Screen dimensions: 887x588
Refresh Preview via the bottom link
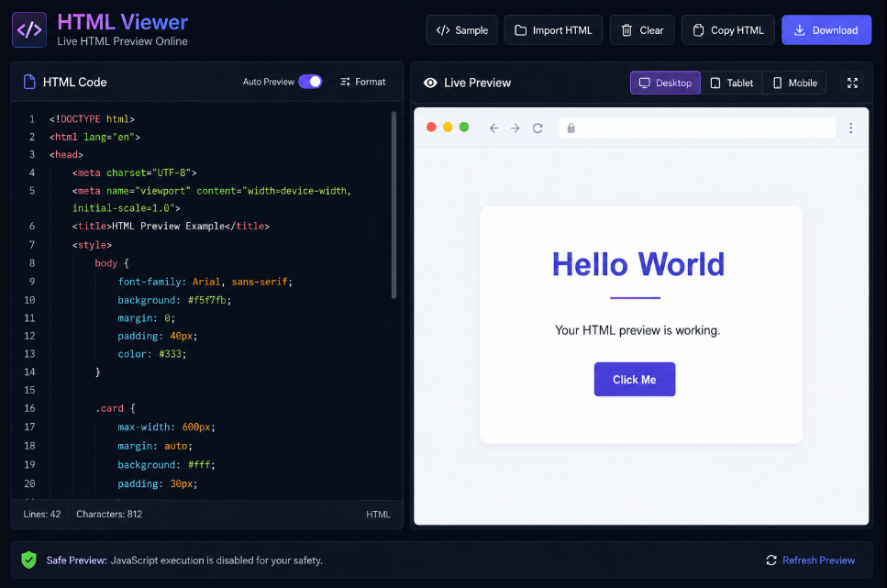pos(810,560)
